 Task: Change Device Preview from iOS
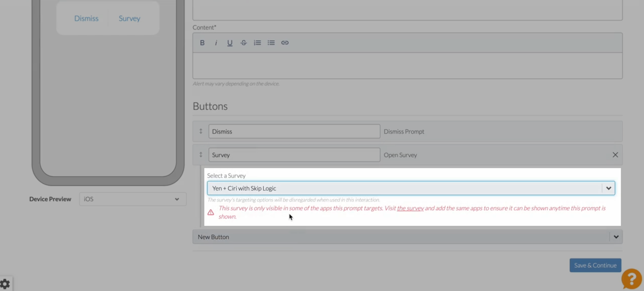point(133,199)
